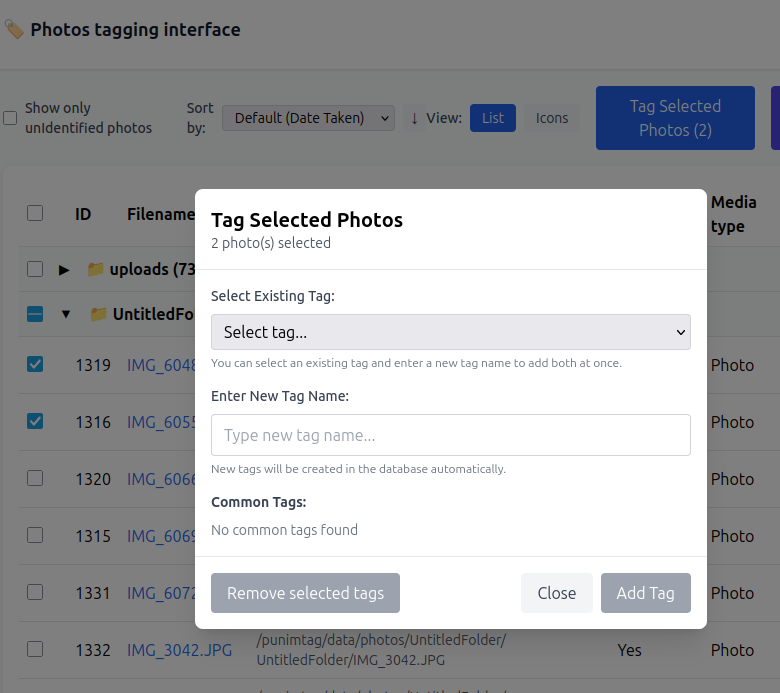Focus the new tag name field
Screen dimensions: 780x693
tap(450, 435)
